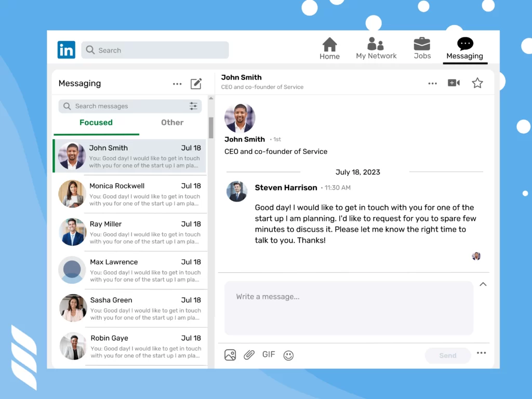Click the LinkedIn logo
Image resolution: width=532 pixels, height=399 pixels.
click(x=66, y=49)
